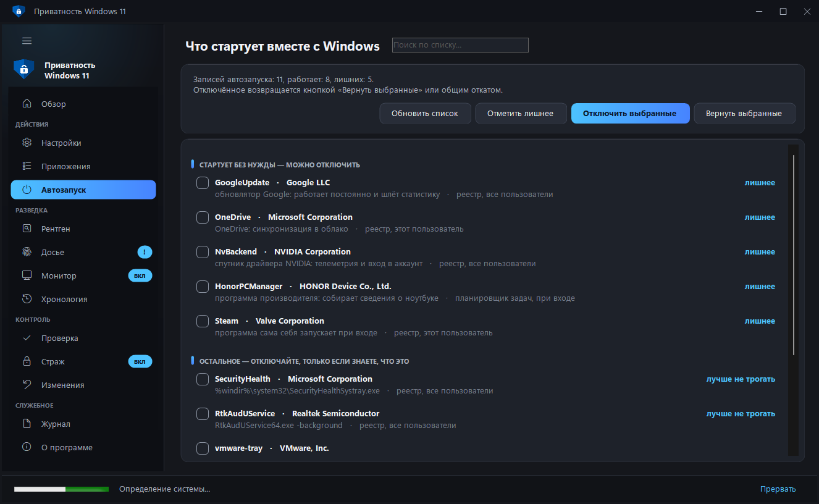819x504 pixels.
Task: Click the heading СТАРТУЕТ БЕЗ НУЖДЫ — МОЖНО ОТКЛЮЧИТЬ
Action: 280,165
